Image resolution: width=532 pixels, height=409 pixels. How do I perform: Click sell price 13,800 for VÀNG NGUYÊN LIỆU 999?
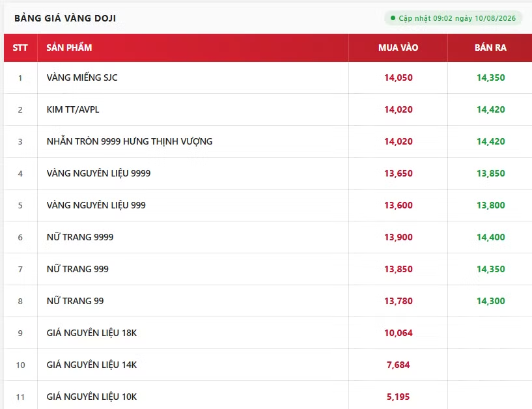[x=490, y=205]
